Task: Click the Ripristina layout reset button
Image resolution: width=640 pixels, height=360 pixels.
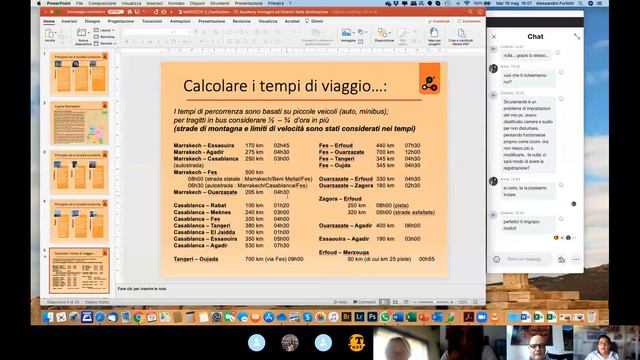Action: (104, 37)
